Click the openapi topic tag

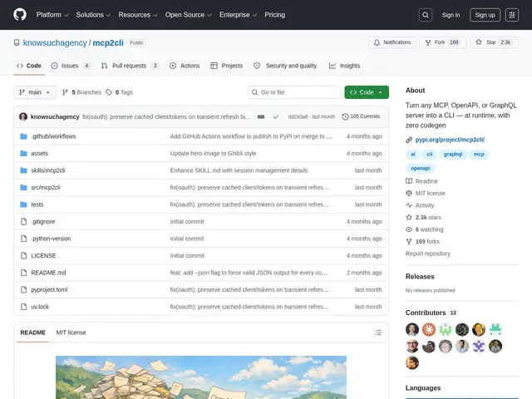tap(421, 168)
